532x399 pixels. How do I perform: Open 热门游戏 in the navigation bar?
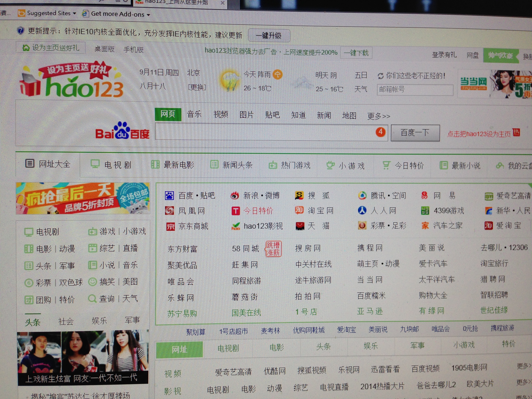(290, 165)
